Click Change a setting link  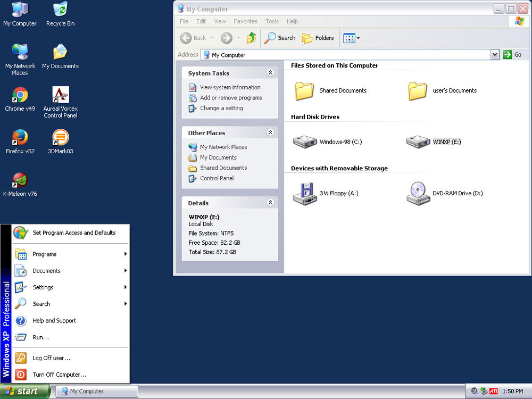221,108
